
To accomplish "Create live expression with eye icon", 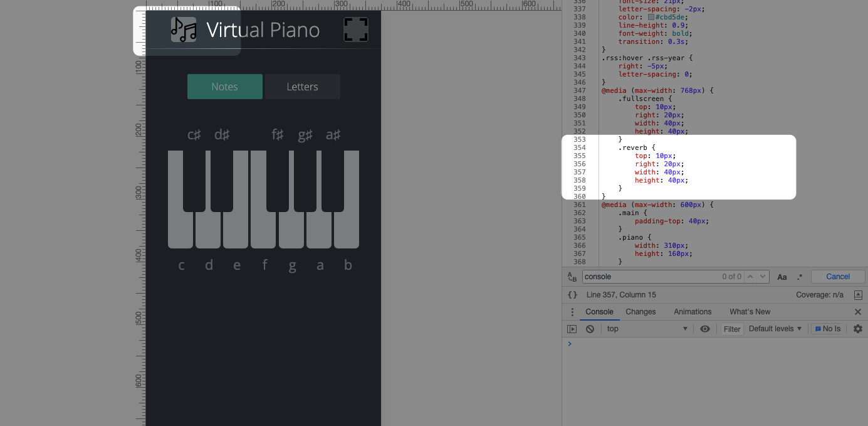I will [705, 329].
